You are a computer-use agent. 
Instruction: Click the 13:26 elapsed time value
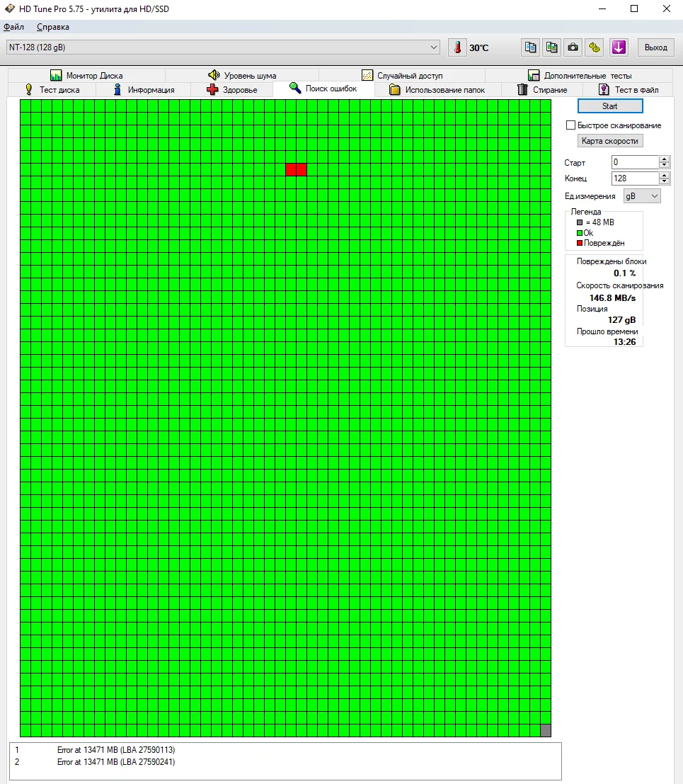coord(624,342)
